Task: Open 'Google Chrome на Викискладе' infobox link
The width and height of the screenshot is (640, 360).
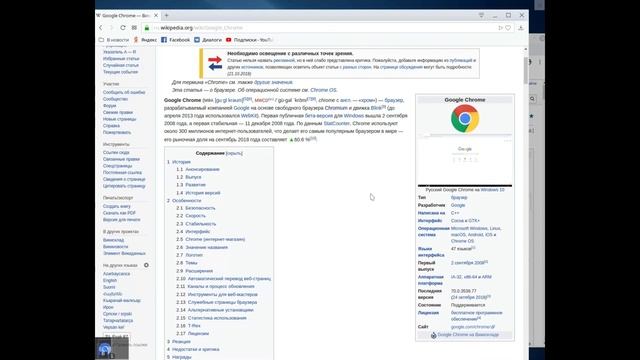Action: click(x=468, y=335)
